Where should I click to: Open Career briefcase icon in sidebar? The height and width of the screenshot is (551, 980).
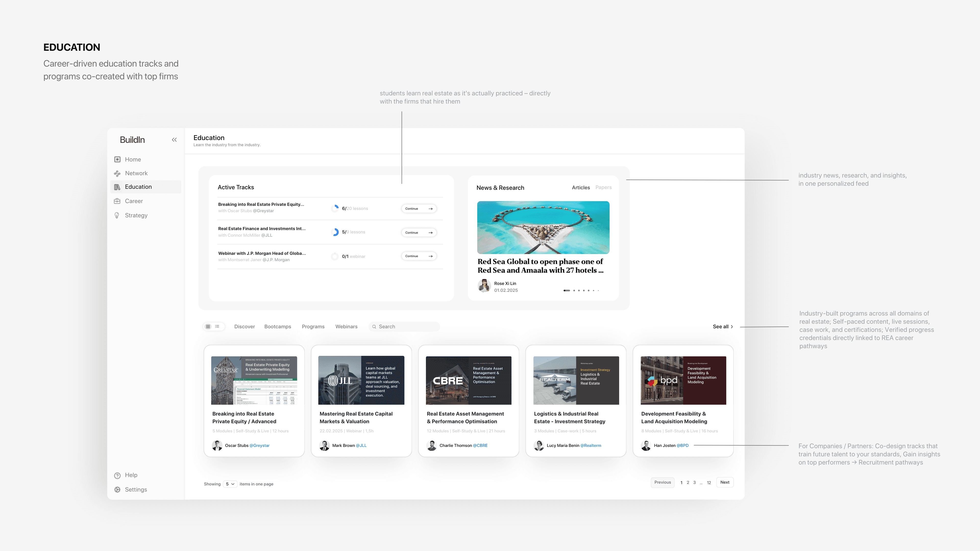pos(117,201)
